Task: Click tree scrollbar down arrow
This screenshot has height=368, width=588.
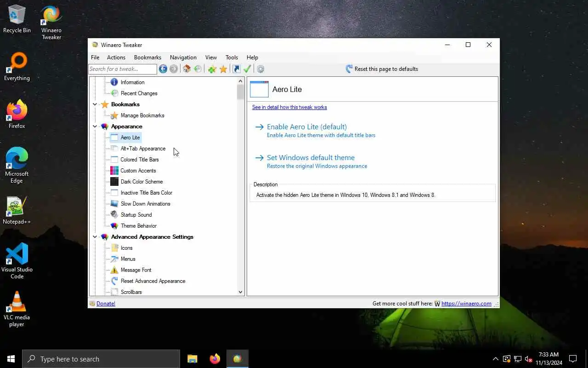Action: pyautogui.click(x=240, y=292)
